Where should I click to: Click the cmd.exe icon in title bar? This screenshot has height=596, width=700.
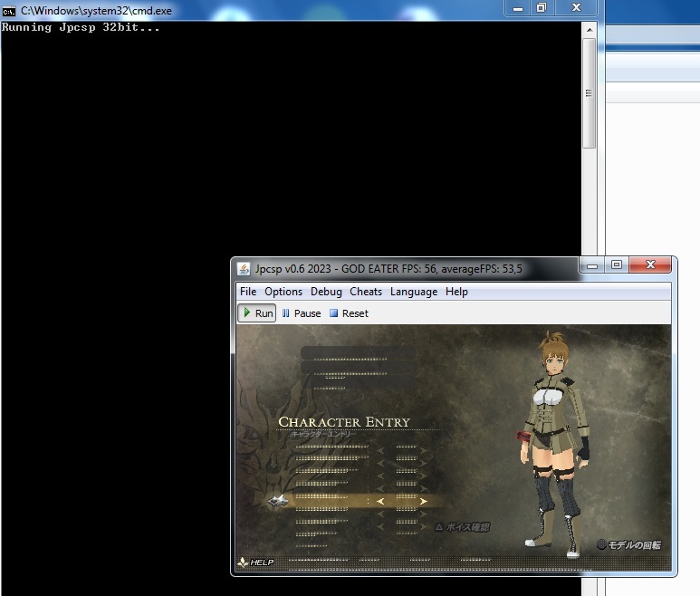point(9,11)
